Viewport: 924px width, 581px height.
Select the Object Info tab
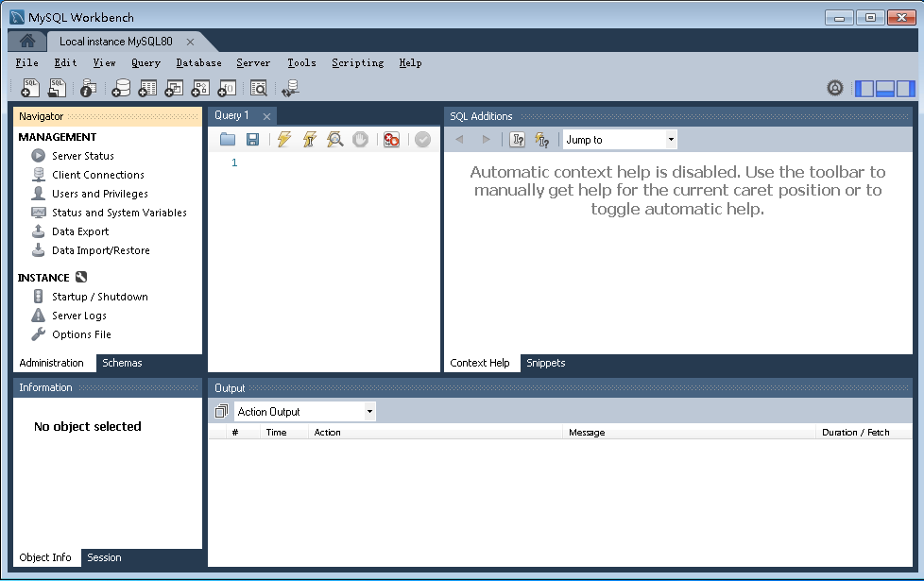pos(44,557)
